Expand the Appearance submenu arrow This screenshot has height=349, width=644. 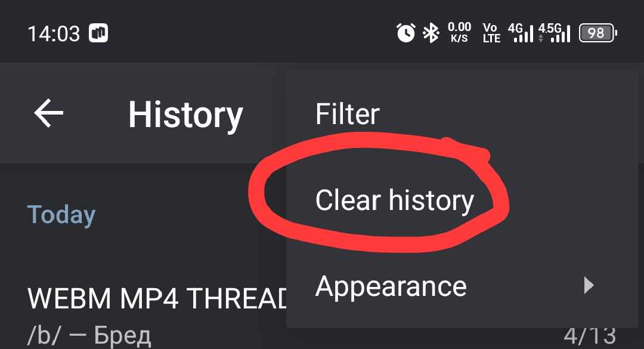(x=589, y=285)
